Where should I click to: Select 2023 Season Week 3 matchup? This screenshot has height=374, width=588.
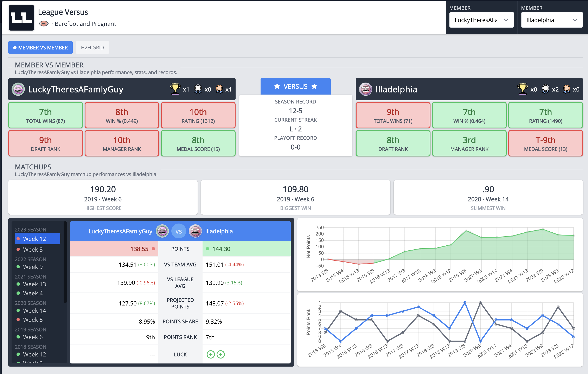click(x=38, y=249)
